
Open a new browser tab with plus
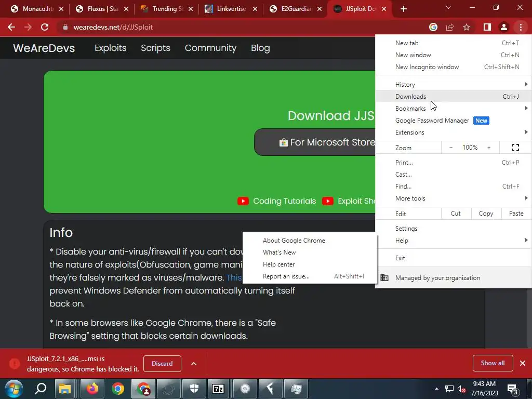pos(403,9)
